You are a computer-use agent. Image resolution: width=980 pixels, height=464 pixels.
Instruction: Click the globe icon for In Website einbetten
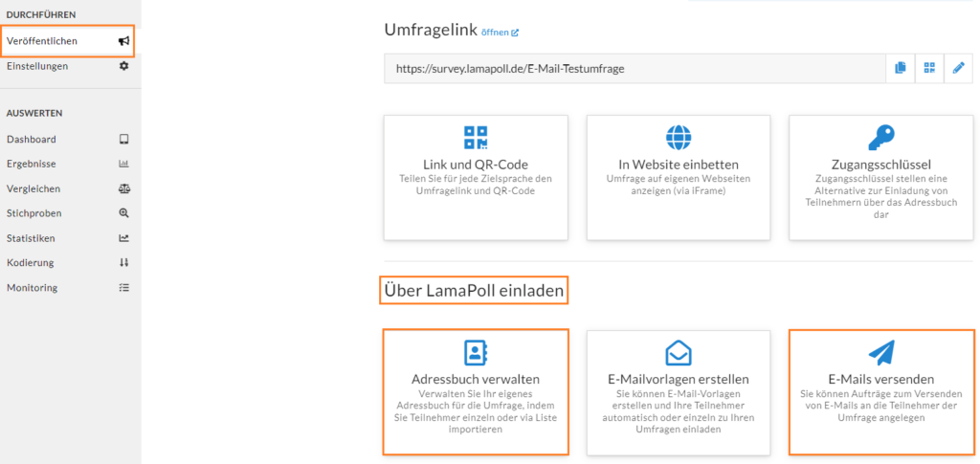click(x=679, y=138)
